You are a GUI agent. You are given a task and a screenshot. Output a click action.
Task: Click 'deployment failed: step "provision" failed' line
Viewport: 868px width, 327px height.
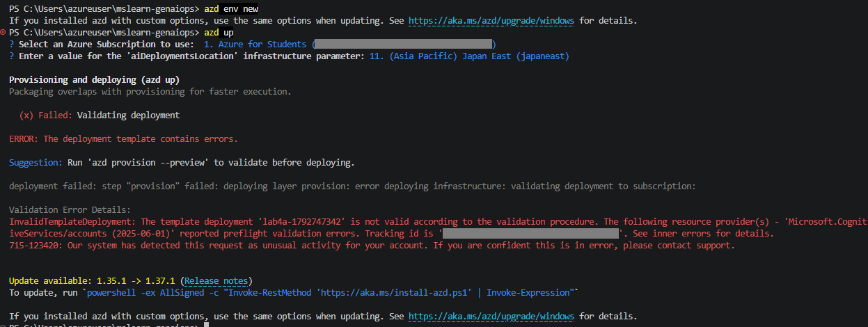[352, 186]
